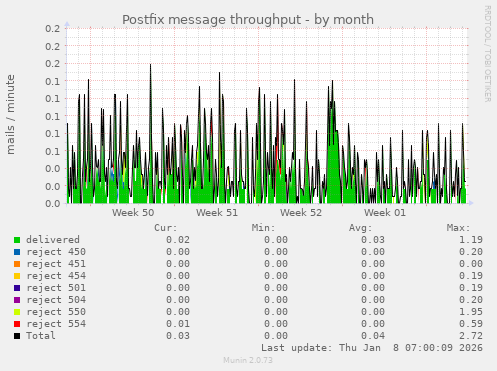The image size is (497, 371).
Task: Click the blue reject 450 legend swatch
Action: [x=17, y=252]
